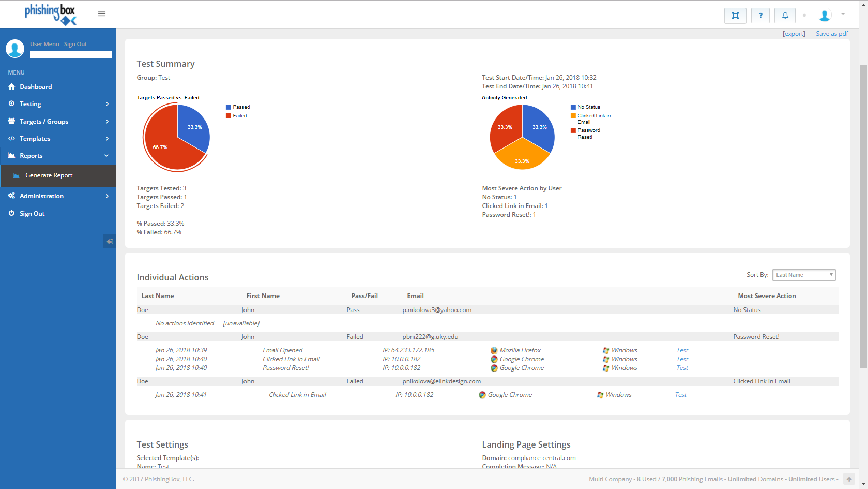The width and height of the screenshot is (868, 489).
Task: Toggle fullscreen mode icon in top bar
Action: [x=735, y=16]
